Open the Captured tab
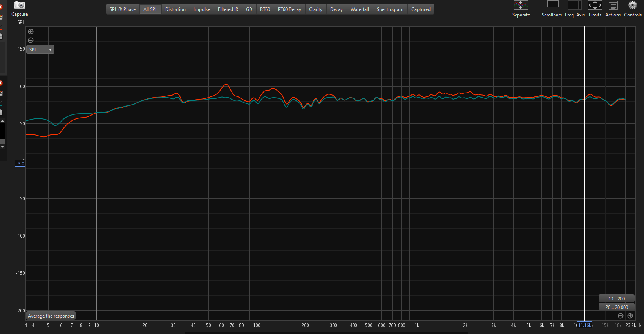The height and width of the screenshot is (334, 644). [x=421, y=9]
